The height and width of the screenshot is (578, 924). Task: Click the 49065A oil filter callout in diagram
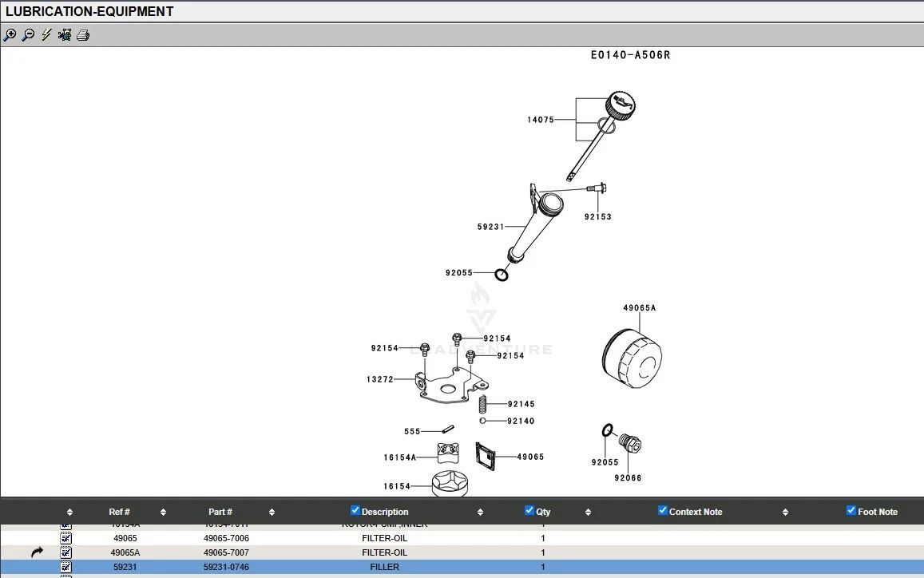click(x=639, y=308)
